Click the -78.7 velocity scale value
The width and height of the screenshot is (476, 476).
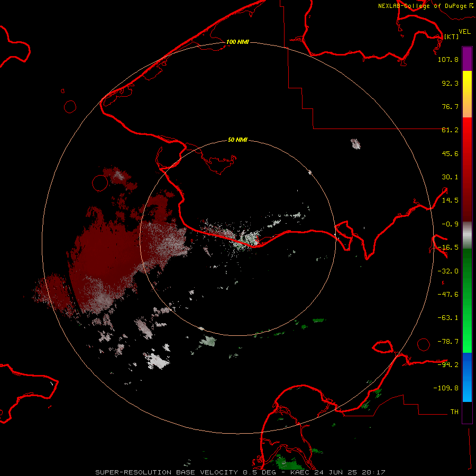448,342
